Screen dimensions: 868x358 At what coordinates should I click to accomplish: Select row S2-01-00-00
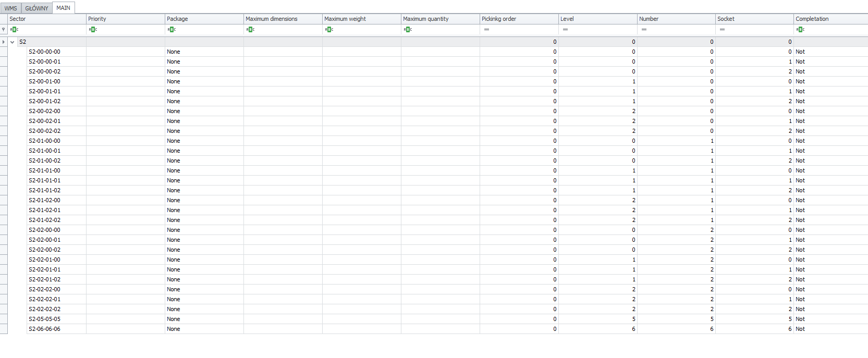point(447,141)
